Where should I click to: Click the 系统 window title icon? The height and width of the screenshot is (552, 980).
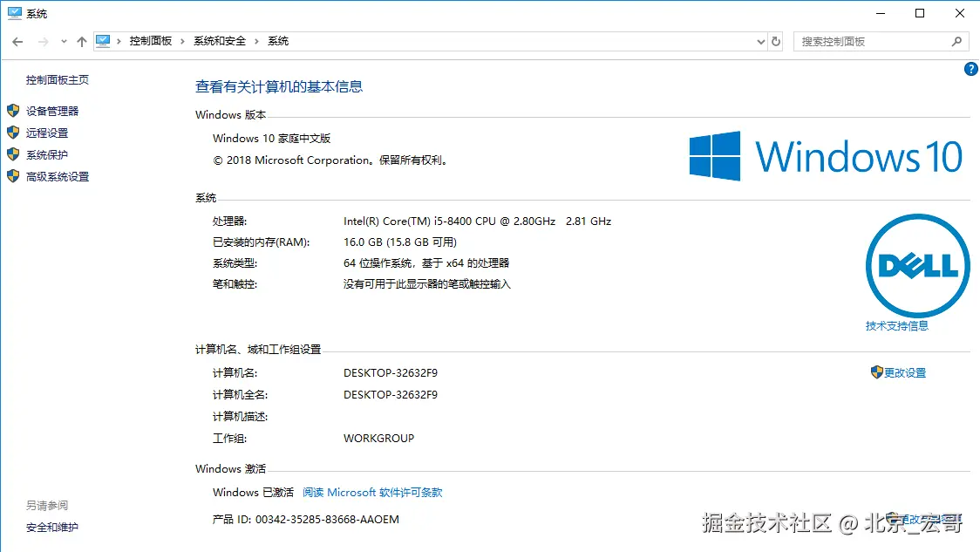[14, 13]
